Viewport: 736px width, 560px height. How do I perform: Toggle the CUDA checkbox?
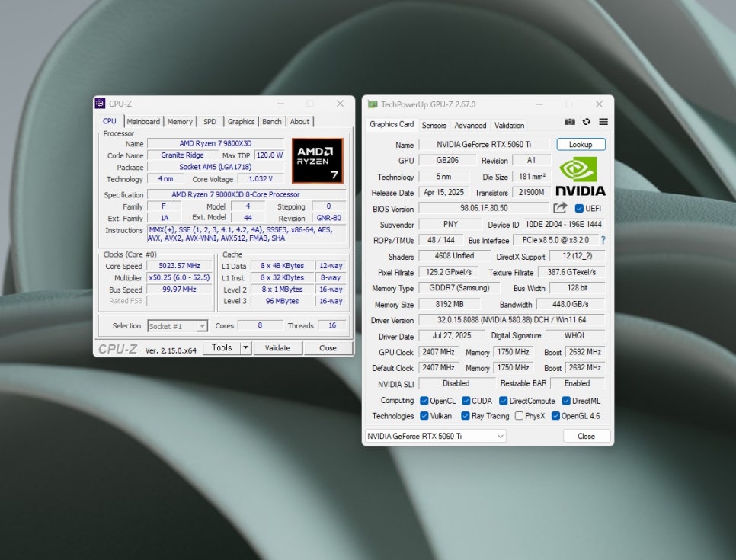pos(466,401)
